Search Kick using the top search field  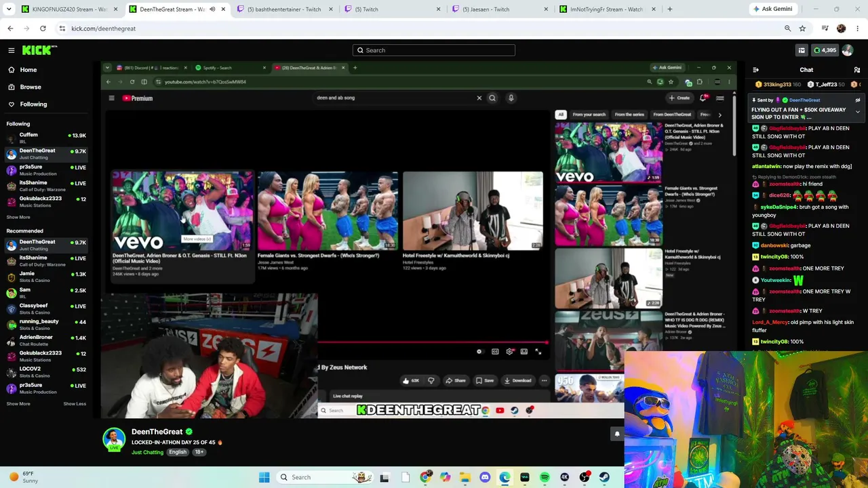pos(434,50)
